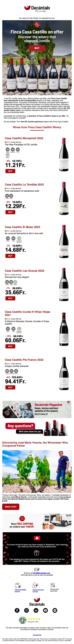The height and width of the screenshot is (644, 74).
Task: Click the Spotify icon
Action: (x=55, y=610)
